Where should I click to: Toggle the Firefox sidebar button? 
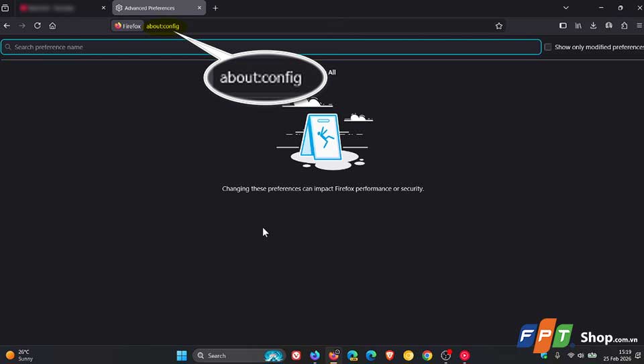tap(563, 26)
